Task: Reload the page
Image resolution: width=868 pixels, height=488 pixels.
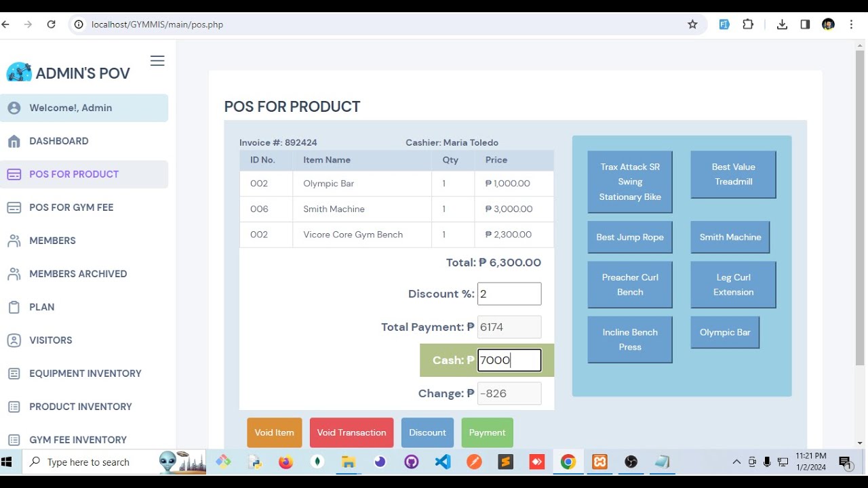Action: pyautogui.click(x=51, y=24)
